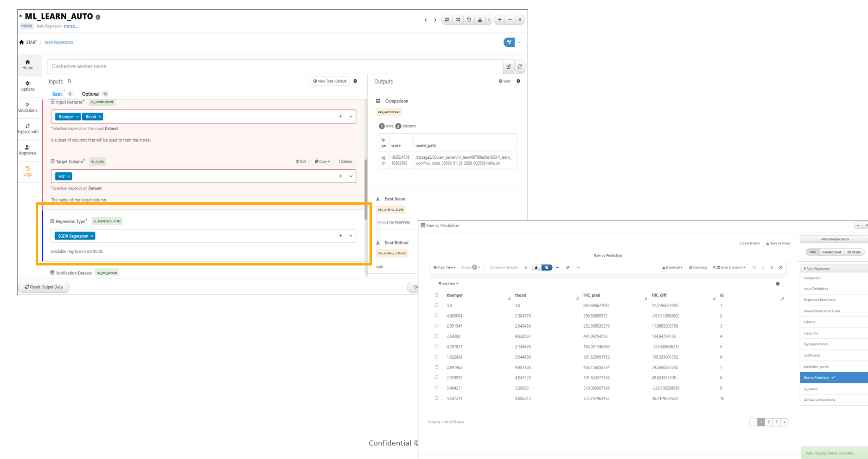Switch to the Parallel Chart view tab
The width and height of the screenshot is (868, 459).
point(831,252)
